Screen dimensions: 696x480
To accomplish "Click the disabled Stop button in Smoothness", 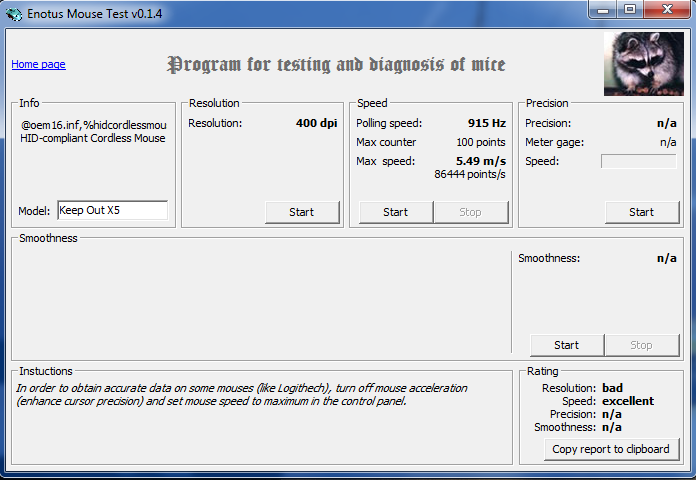I will coord(641,345).
